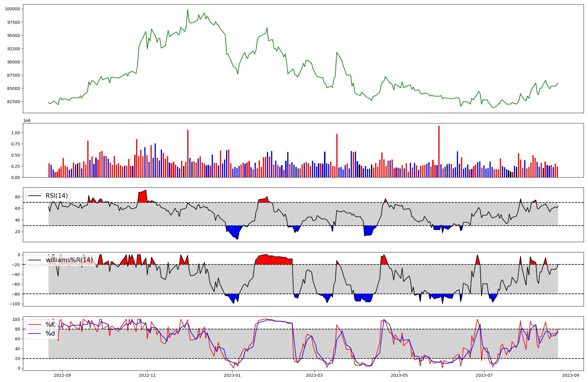Click the 100000 price axis label
Screen dimensions: 588x382
pyautogui.click(x=12, y=9)
